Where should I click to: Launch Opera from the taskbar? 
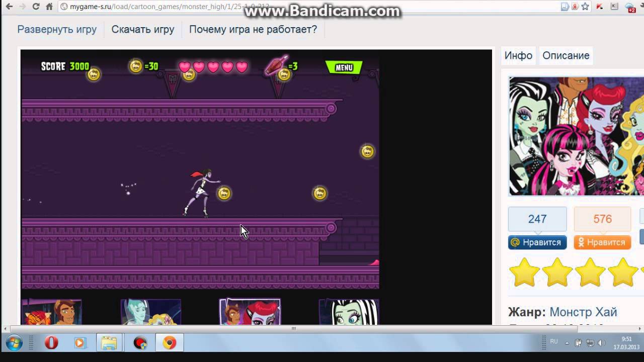pyautogui.click(x=51, y=343)
